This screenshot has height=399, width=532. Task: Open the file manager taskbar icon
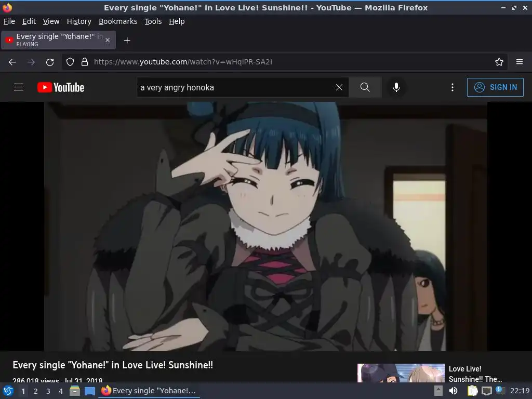tap(75, 391)
